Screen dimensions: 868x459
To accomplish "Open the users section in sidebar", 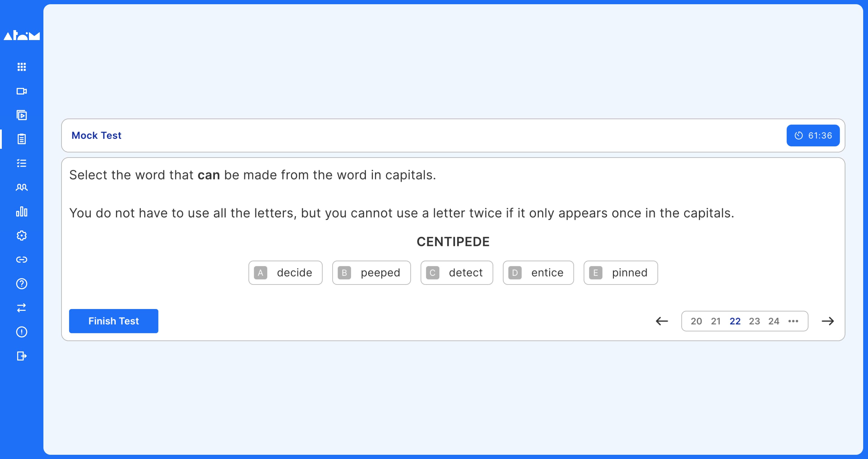I will [21, 187].
